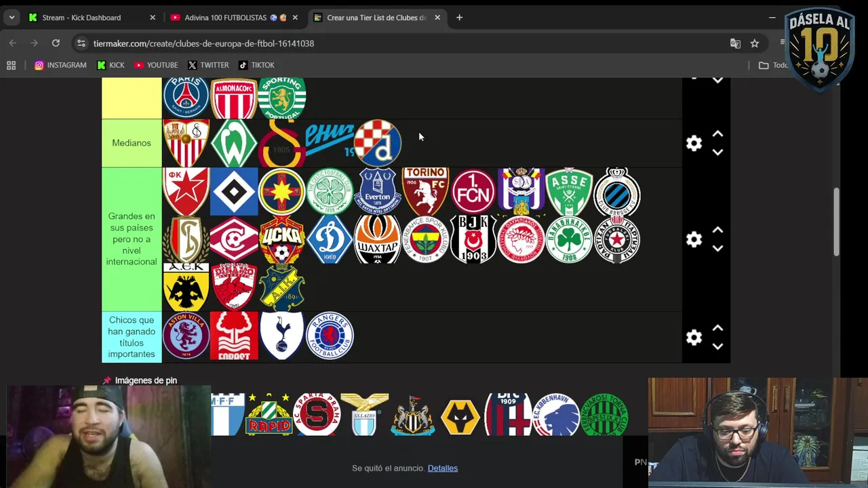
Task: Select the Sevilla crest in Medianos row
Action: coord(186,143)
